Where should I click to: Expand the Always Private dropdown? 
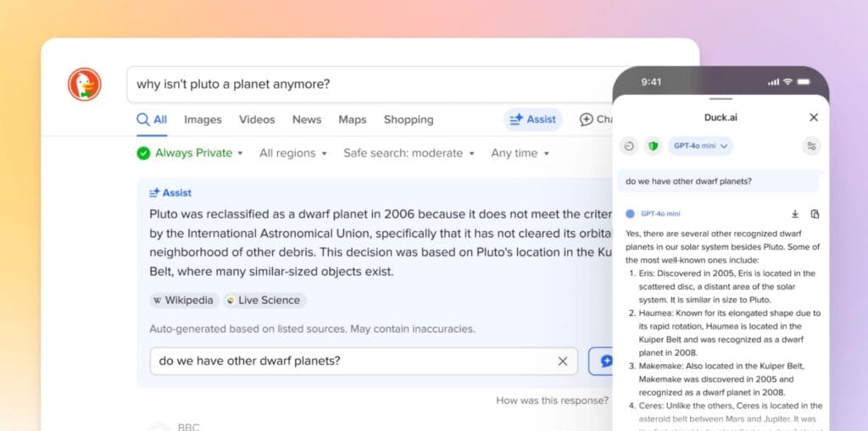190,153
